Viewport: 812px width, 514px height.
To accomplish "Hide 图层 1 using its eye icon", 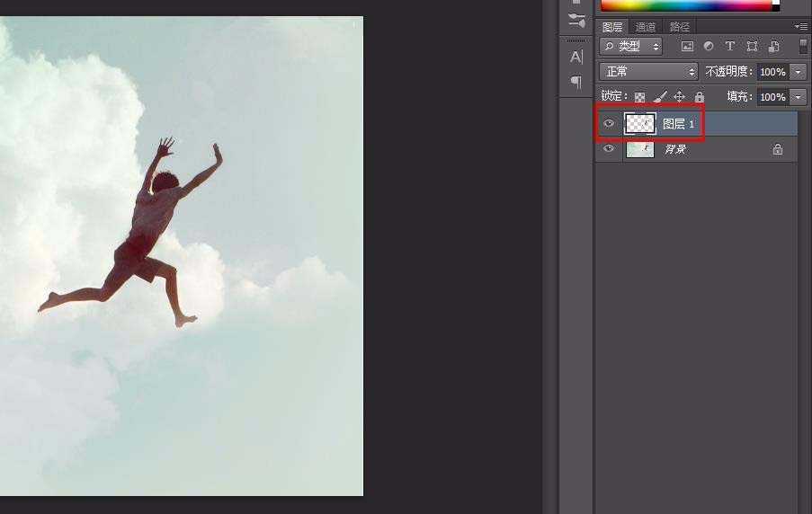I will 609,124.
